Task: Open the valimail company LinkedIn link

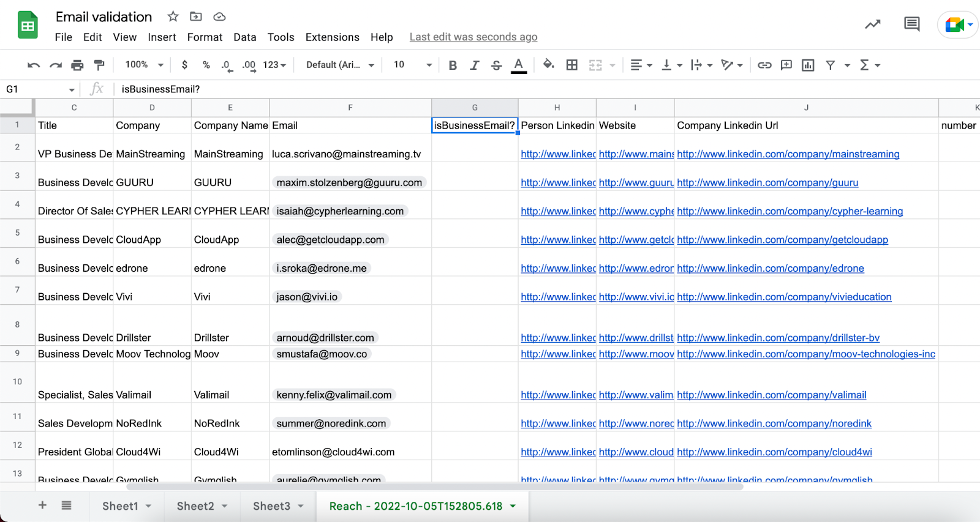Action: 772,395
